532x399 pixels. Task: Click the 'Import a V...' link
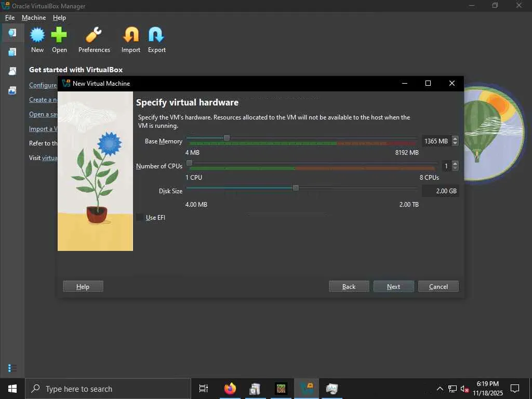tap(43, 129)
